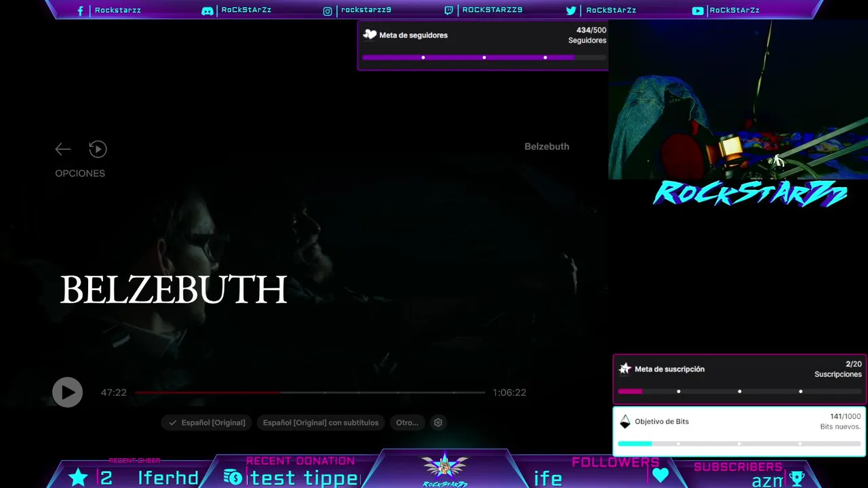
Task: Click the Meta de suscripción progress bar
Action: pyautogui.click(x=739, y=391)
